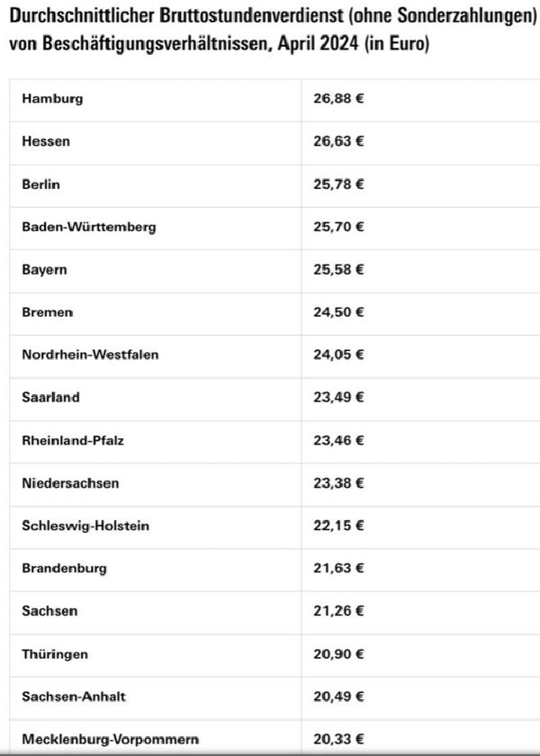Select the Mecklenburg-Vorpommern row label

tap(110, 740)
